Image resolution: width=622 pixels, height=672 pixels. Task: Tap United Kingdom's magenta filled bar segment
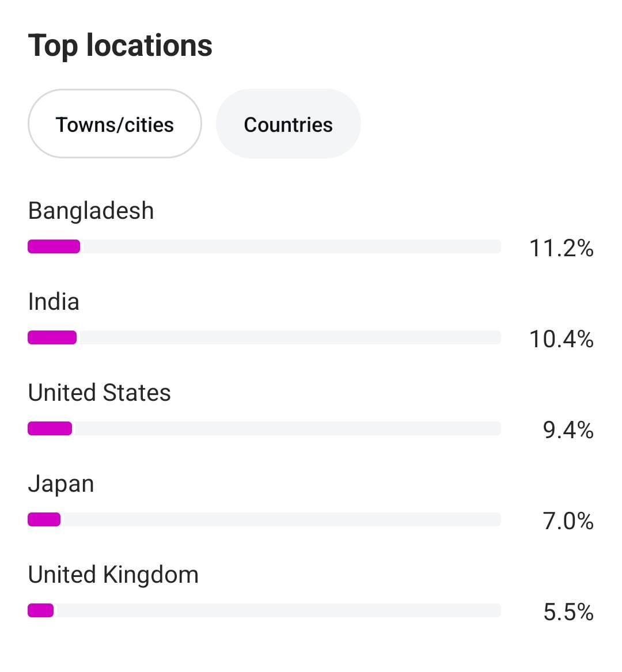coord(41,610)
